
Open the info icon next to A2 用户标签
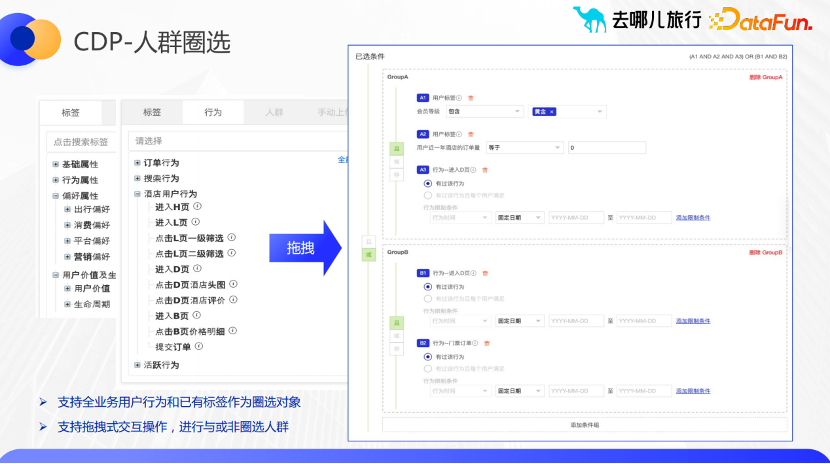click(459, 134)
